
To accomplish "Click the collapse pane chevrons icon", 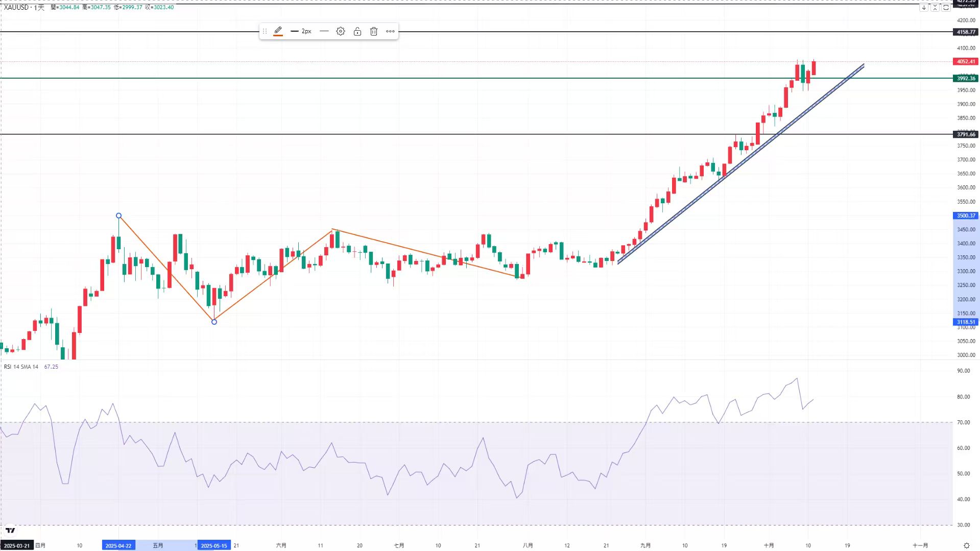I will (935, 8).
